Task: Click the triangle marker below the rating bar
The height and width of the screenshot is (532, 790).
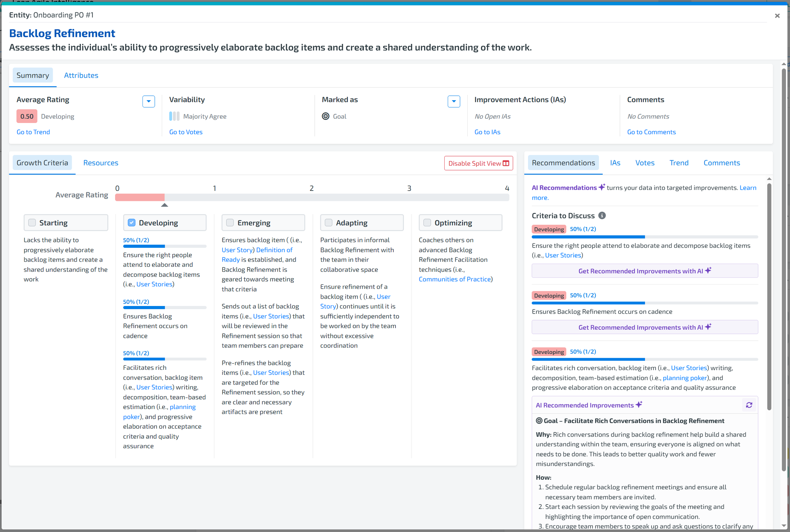Action: (165, 205)
